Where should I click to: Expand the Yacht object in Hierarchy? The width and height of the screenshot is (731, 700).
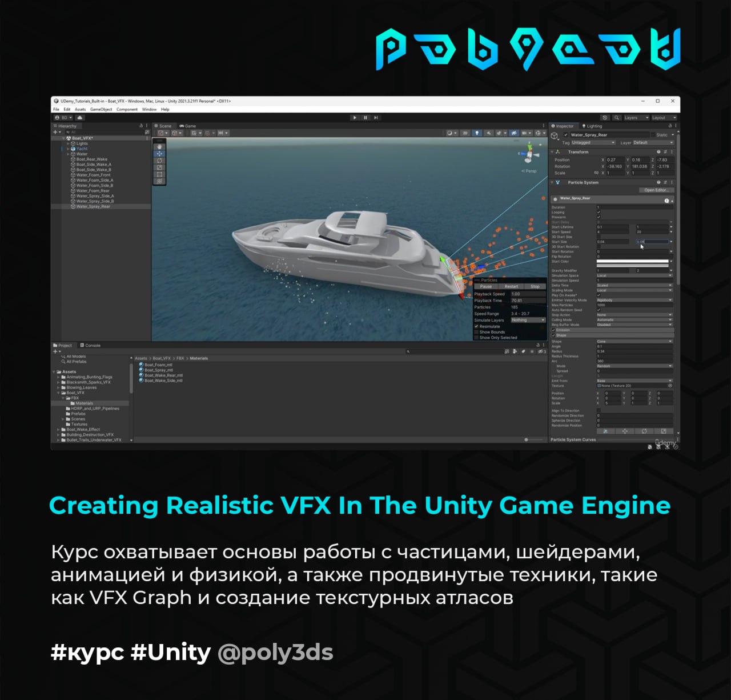pos(68,149)
